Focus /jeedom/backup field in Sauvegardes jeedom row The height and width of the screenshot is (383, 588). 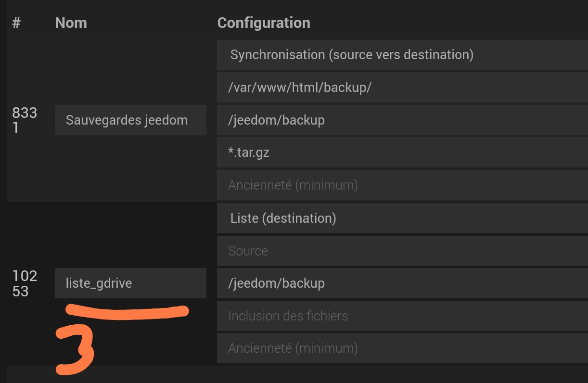tap(402, 120)
